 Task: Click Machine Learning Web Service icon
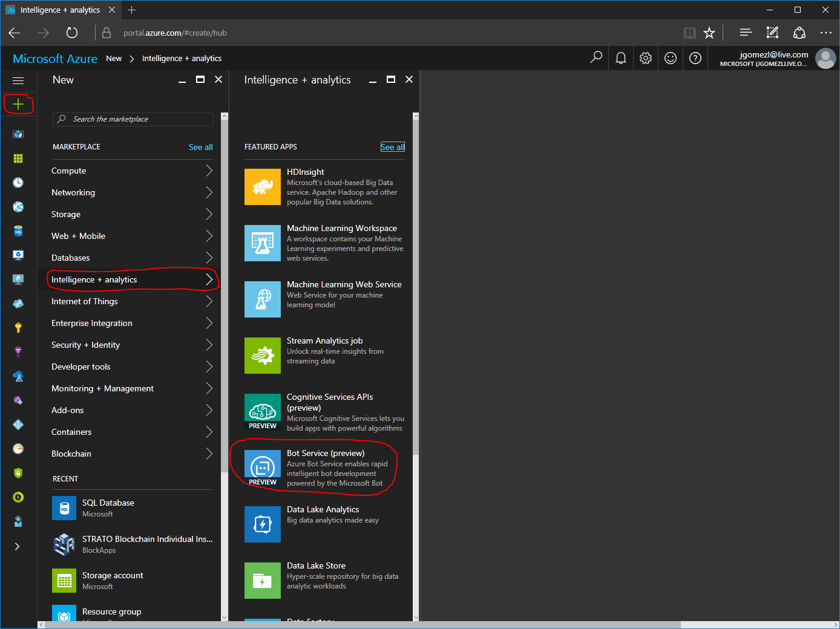[x=263, y=299]
